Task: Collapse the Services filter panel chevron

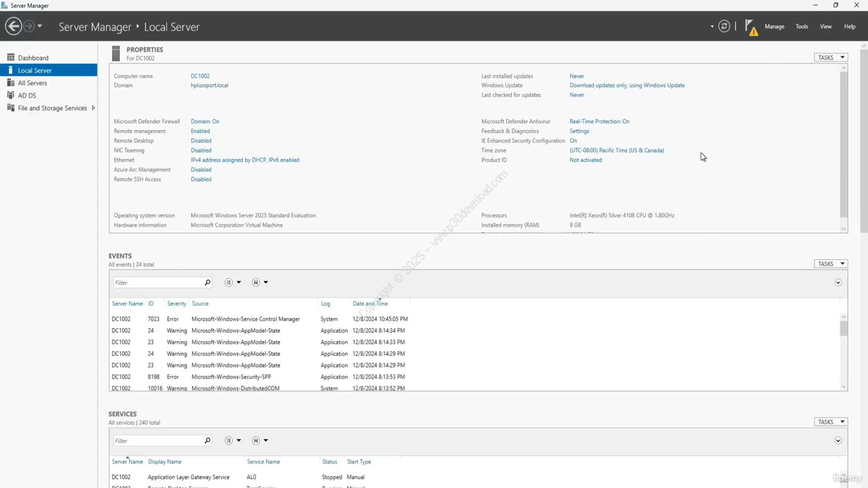Action: click(x=837, y=441)
